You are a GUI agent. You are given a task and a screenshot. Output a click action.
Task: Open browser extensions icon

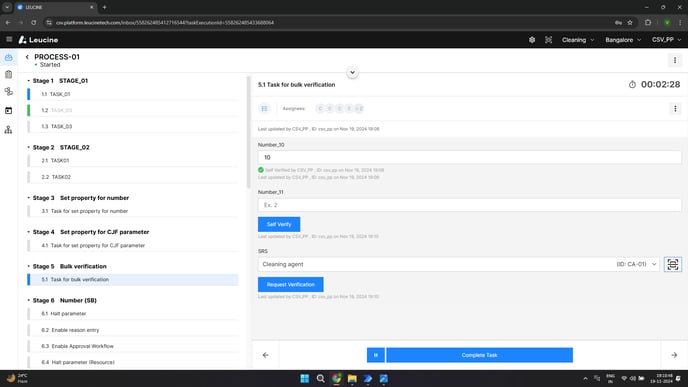pyautogui.click(x=648, y=22)
